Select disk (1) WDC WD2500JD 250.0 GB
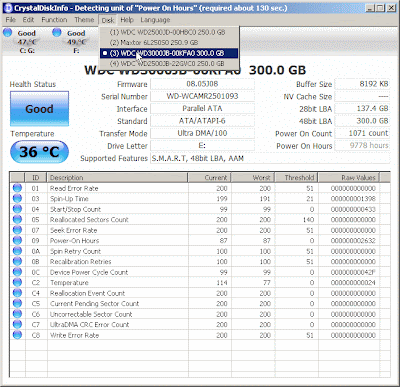The height and width of the screenshot is (387, 400). click(x=169, y=32)
